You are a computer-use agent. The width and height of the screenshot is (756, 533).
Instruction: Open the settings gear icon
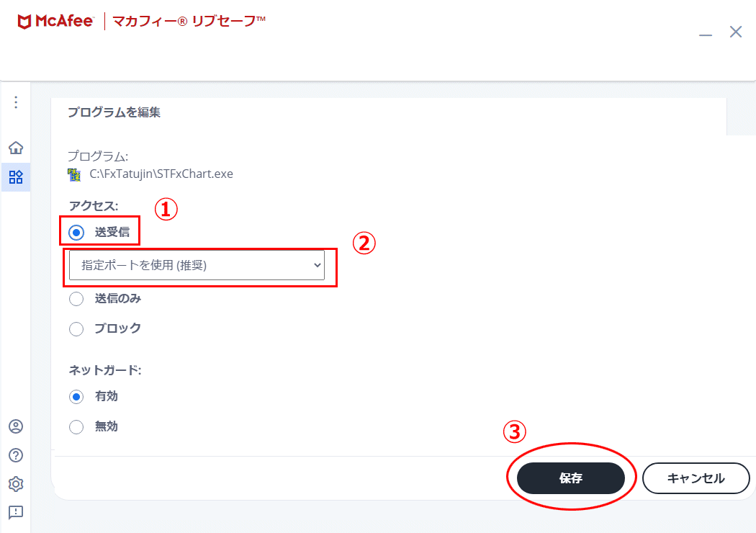click(16, 484)
